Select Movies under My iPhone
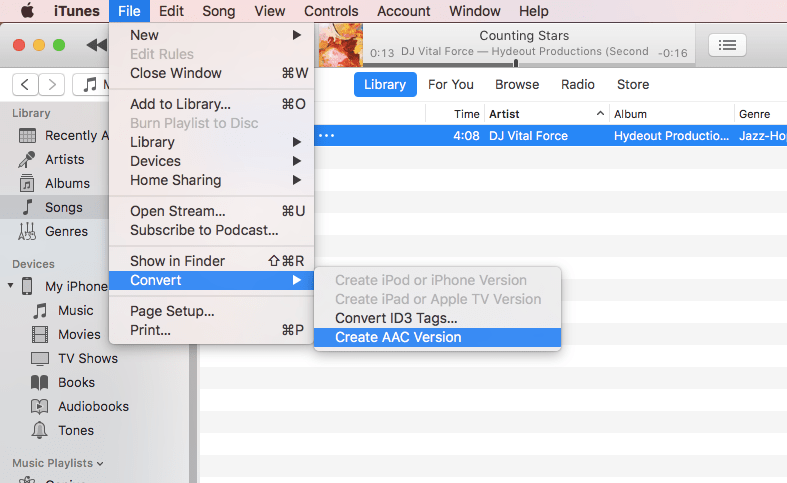The height and width of the screenshot is (483, 787). tap(79, 334)
